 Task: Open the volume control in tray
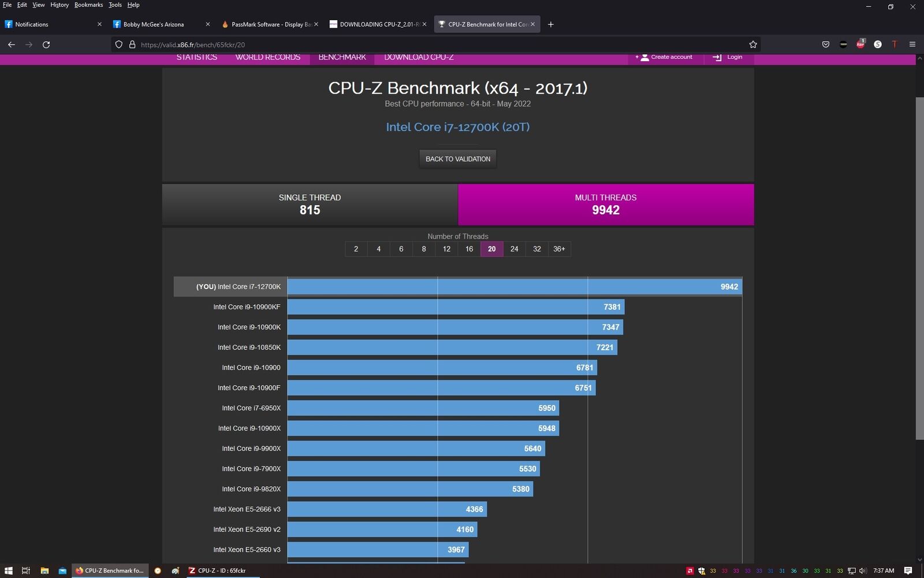point(863,570)
